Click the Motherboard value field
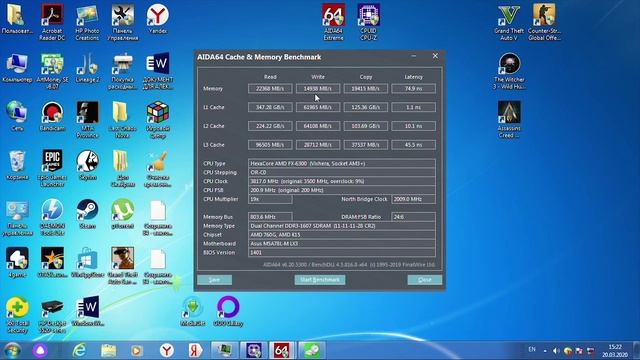Screen dimensions: 640x360 [x=342, y=244]
